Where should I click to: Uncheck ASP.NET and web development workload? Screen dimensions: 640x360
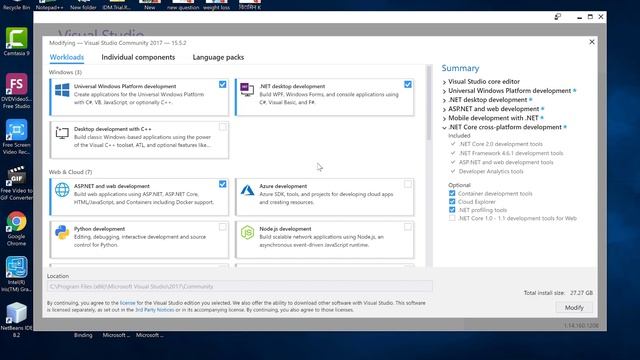[222, 184]
